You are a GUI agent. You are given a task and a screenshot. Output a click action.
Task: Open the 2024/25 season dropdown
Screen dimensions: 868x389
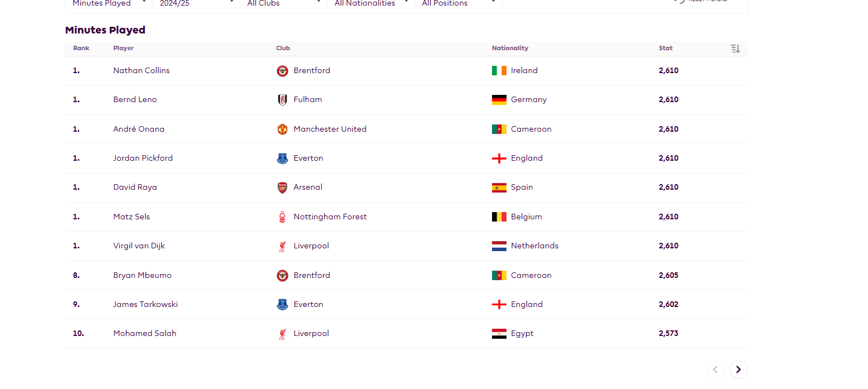pos(196,3)
